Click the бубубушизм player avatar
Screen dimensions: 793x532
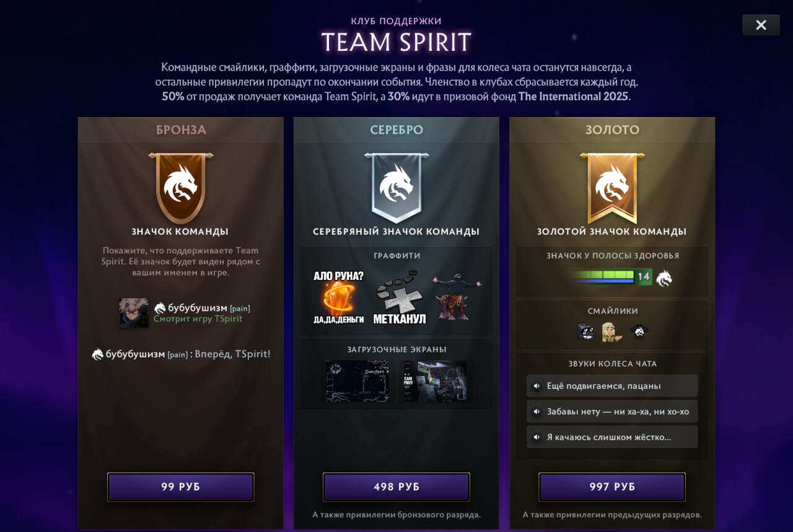134,313
